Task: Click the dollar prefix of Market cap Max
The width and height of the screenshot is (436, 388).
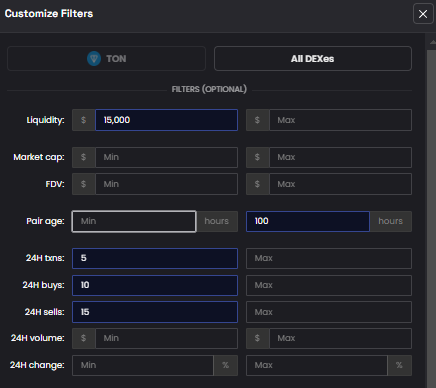Action: 257,157
